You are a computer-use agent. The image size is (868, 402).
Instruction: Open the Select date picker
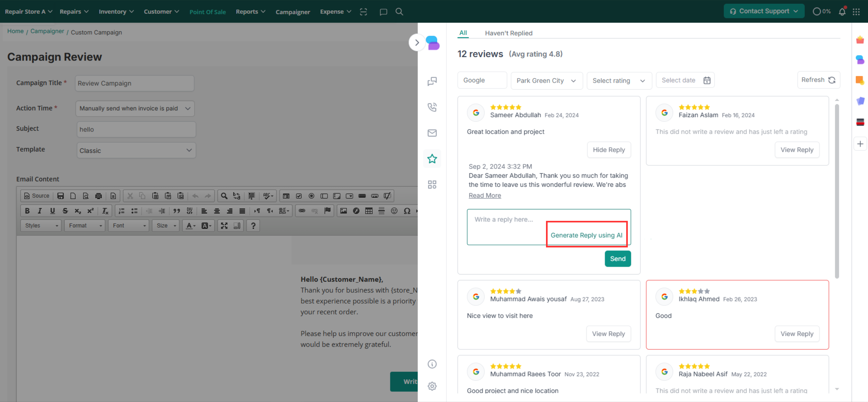685,81
